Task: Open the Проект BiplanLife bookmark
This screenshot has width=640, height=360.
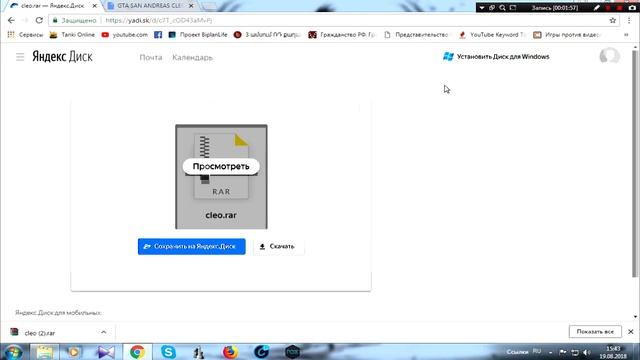Action: 198,35
